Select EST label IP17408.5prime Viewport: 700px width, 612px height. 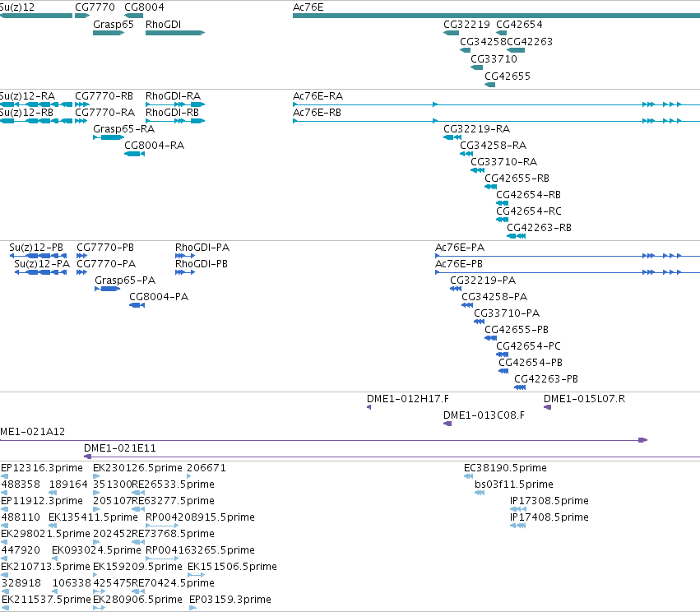[549, 517]
